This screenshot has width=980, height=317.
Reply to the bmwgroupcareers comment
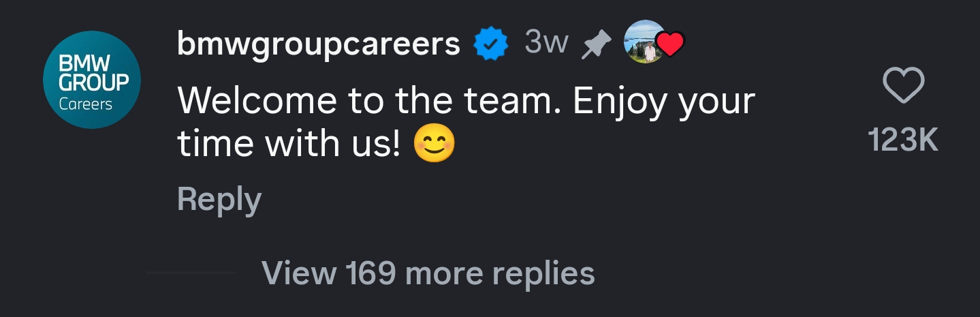(x=219, y=200)
